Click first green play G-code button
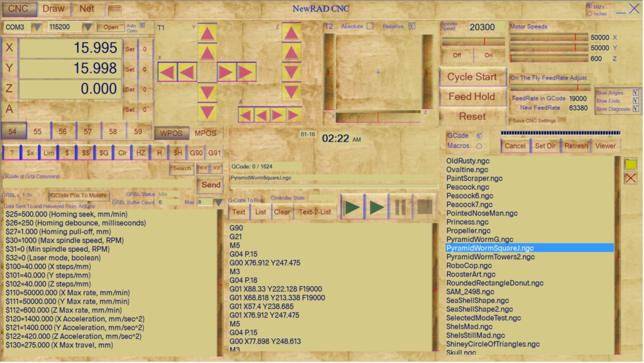 [x=352, y=207]
